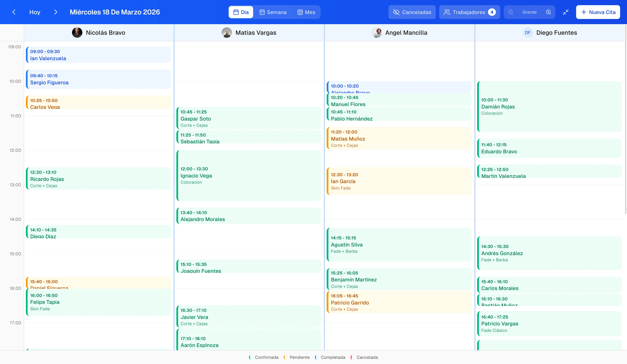This screenshot has height=364, width=627.
Task: Open Carlos Vega pending appointment
Action: tap(98, 102)
